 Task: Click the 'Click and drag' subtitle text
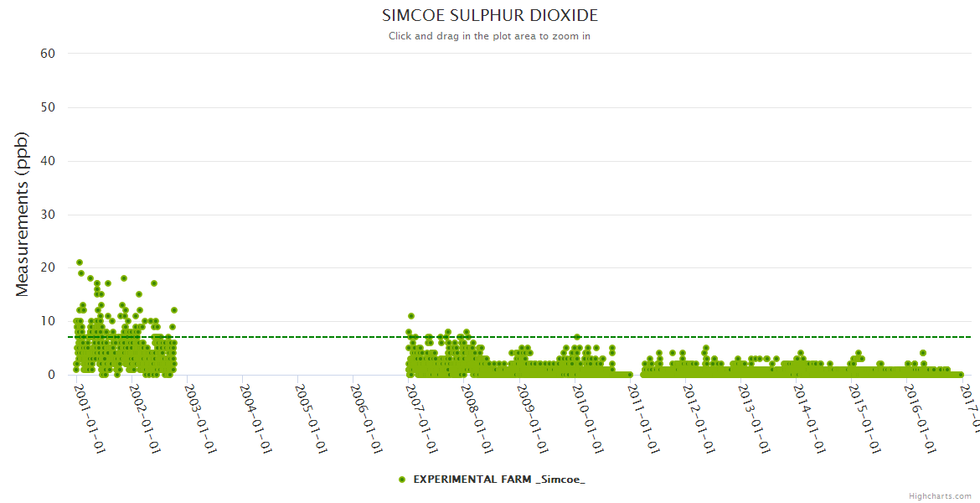490,36
